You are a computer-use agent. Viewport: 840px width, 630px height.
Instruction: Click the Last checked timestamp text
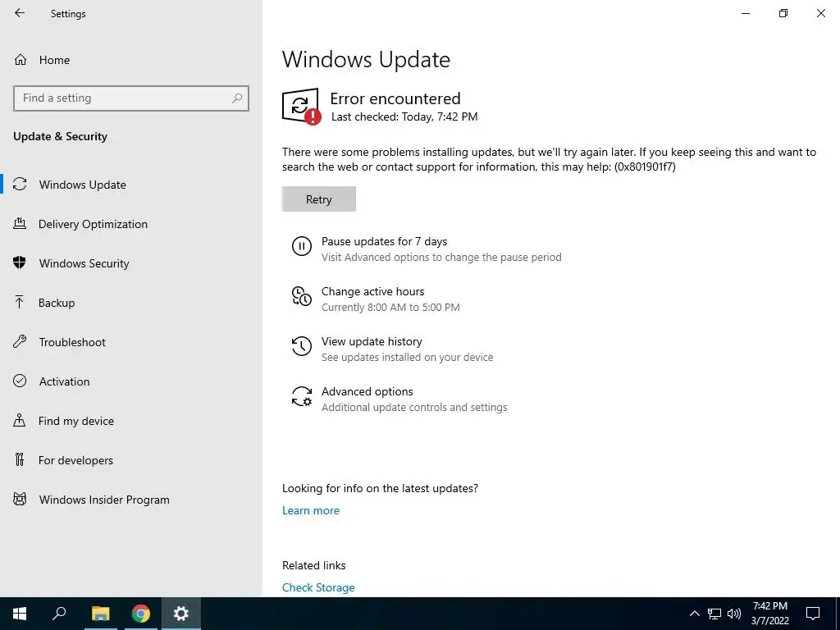(404, 116)
